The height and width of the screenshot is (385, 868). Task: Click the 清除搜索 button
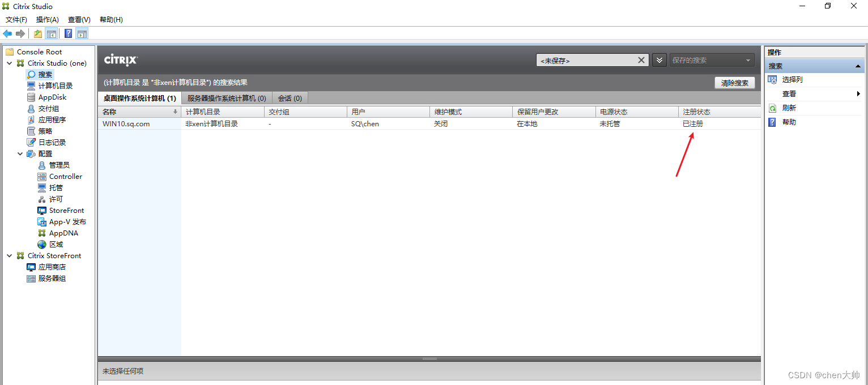coord(735,83)
